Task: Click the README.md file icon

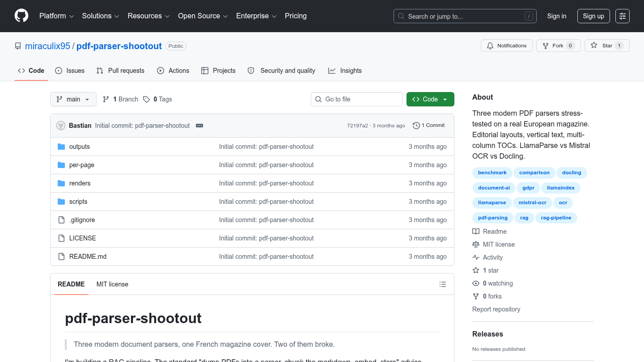Action: (61, 257)
